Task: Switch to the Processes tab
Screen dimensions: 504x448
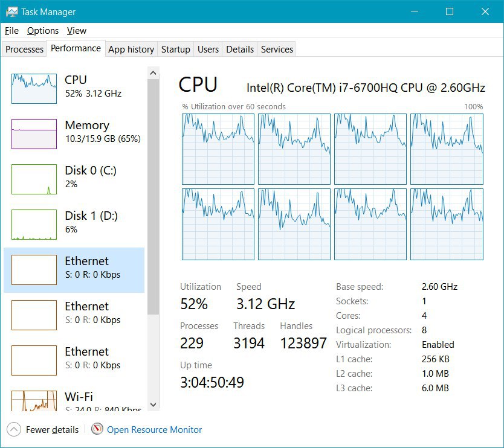Action: coord(24,49)
